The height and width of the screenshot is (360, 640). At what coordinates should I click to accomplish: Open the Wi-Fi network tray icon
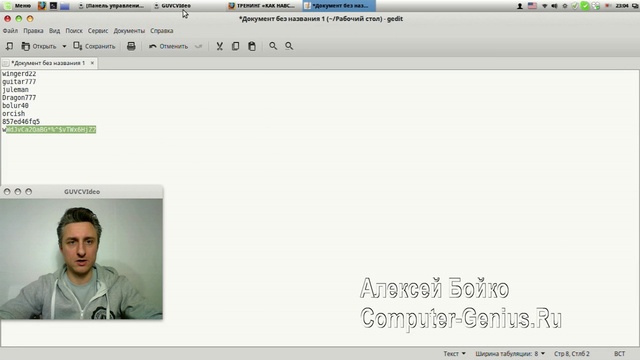click(x=544, y=6)
